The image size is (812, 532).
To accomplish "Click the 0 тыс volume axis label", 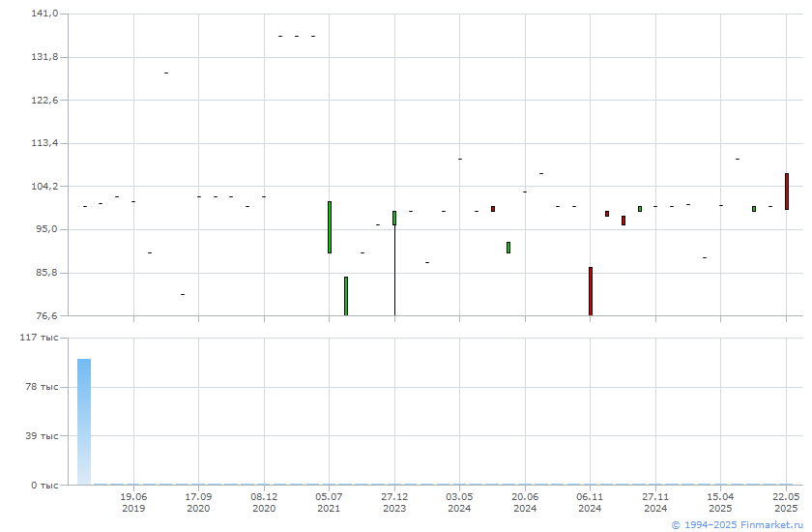I will [44, 486].
